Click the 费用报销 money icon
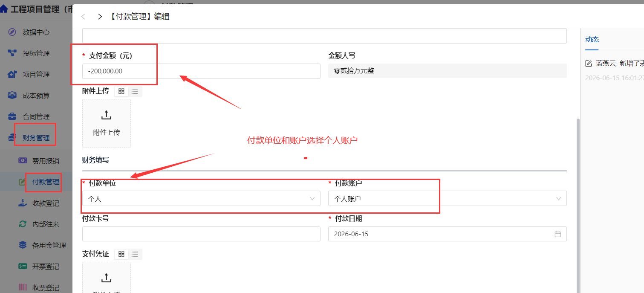 [23, 161]
